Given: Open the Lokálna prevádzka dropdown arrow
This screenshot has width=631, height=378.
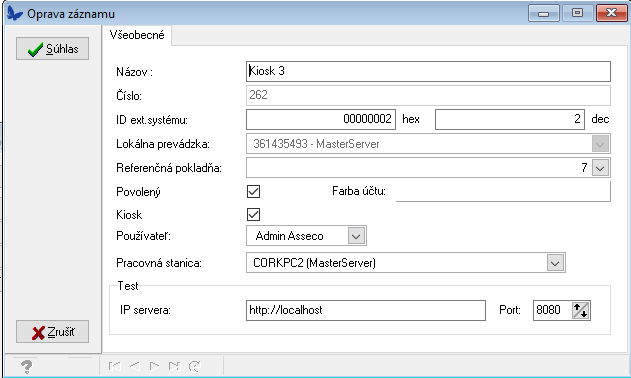Looking at the screenshot, I should (x=600, y=144).
